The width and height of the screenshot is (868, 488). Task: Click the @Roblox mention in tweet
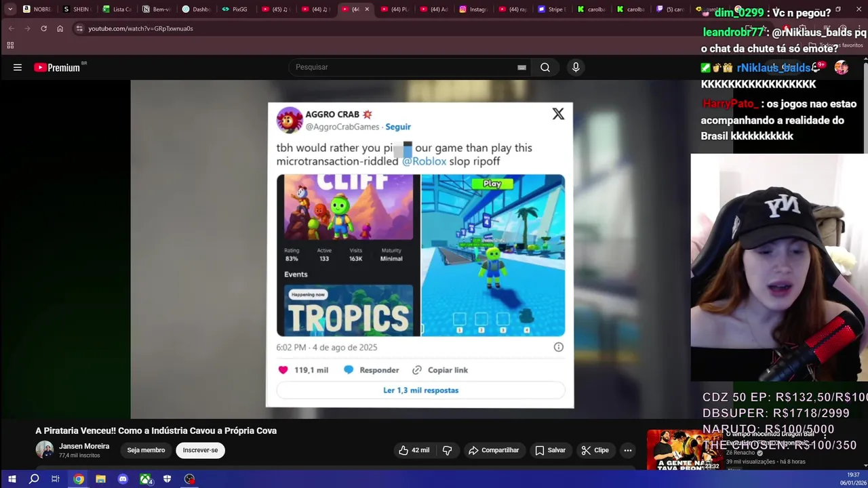click(425, 161)
